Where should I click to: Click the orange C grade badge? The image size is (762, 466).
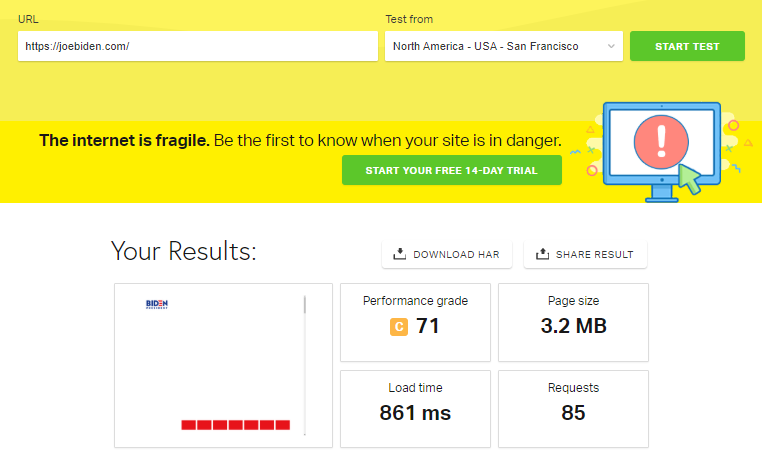(x=399, y=327)
